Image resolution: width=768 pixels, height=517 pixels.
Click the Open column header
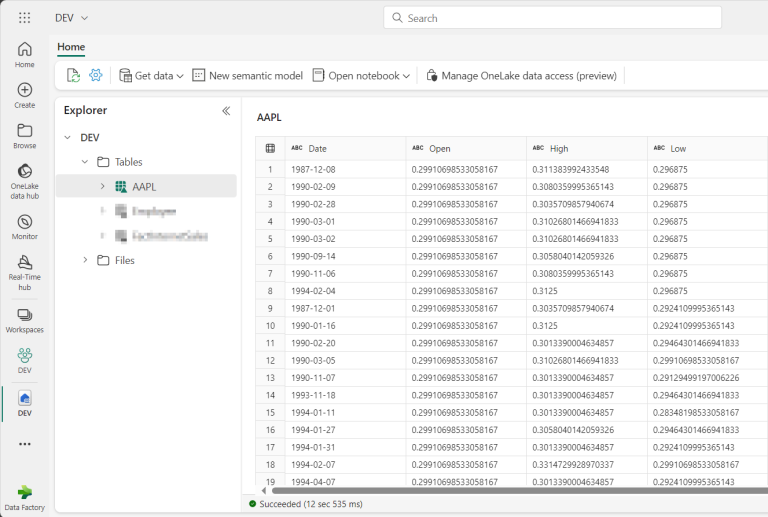click(466, 148)
